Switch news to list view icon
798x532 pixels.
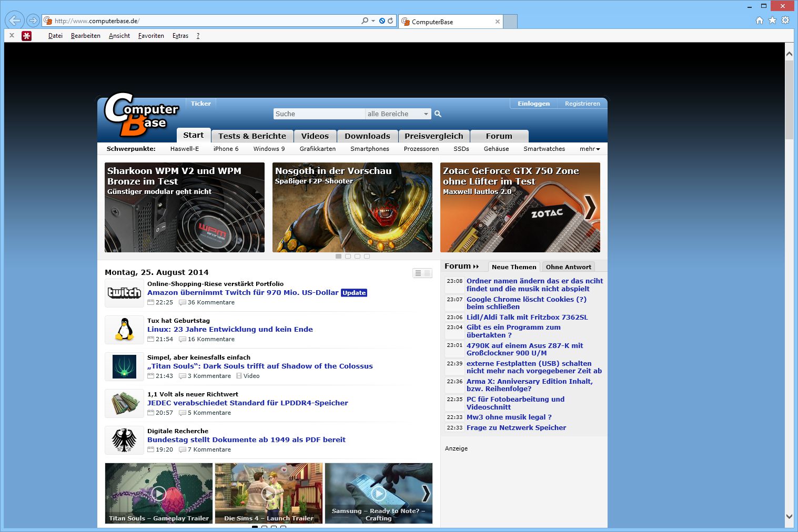click(x=418, y=273)
